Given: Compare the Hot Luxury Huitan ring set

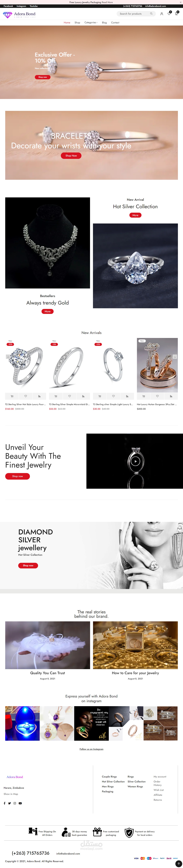Looking at the screenshot, I should pos(171,396).
